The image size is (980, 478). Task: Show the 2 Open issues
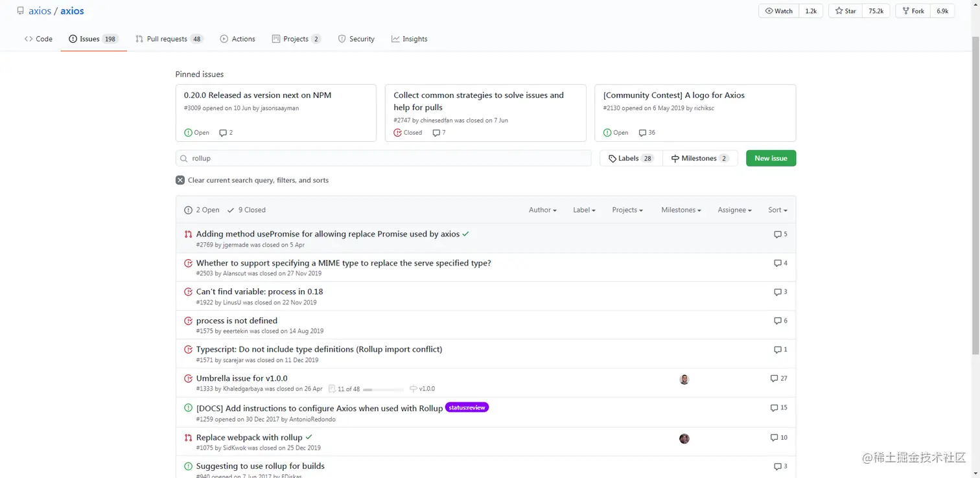click(x=202, y=210)
